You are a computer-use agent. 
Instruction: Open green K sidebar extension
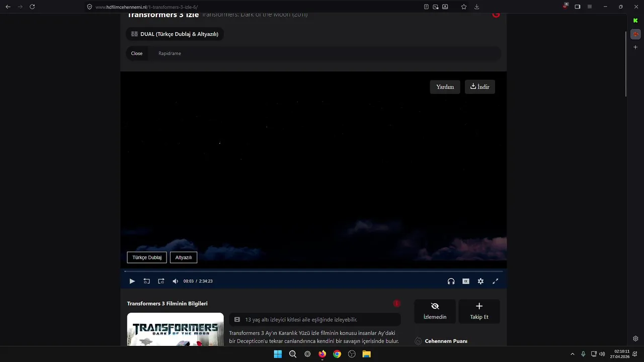click(635, 21)
